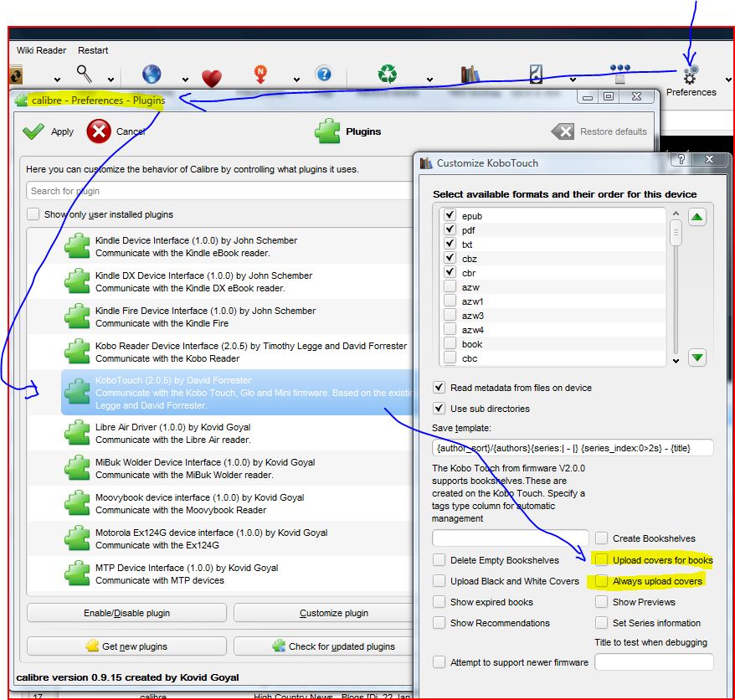
Task: Toggle Use sub directories checkbox
Action: pos(439,408)
